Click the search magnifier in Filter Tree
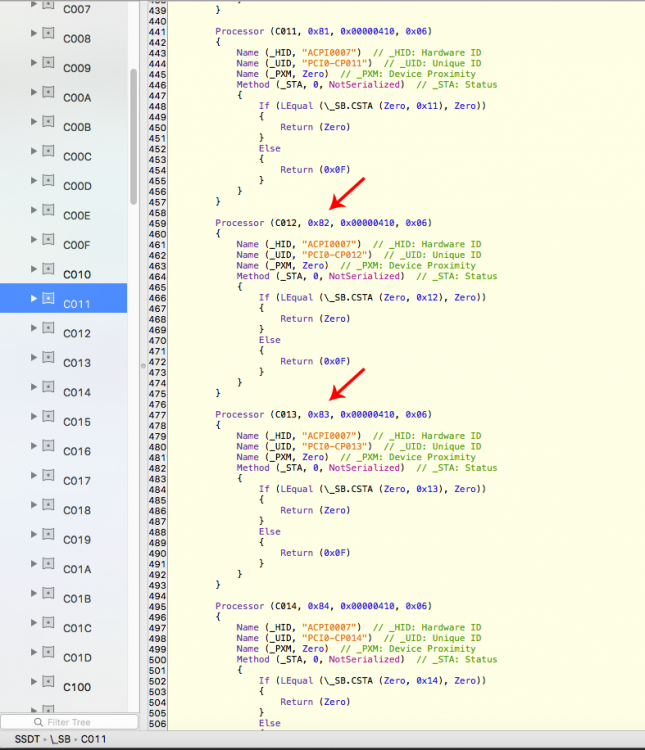 pyautogui.click(x=38, y=722)
